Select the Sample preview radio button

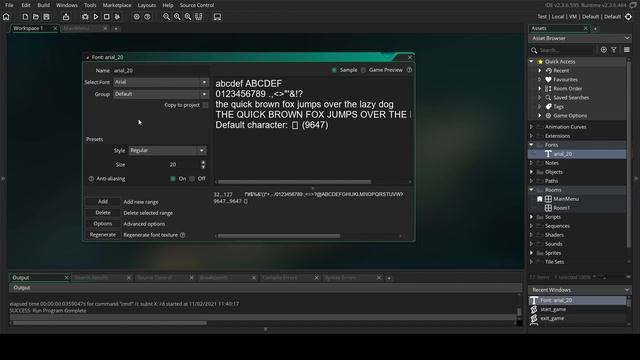334,70
